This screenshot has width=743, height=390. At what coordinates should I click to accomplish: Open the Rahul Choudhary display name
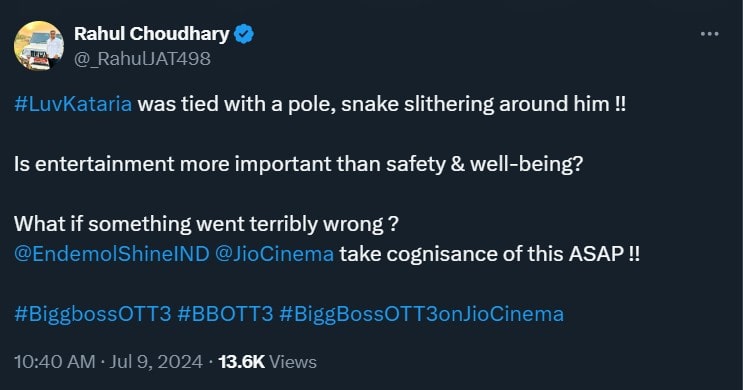click(152, 34)
